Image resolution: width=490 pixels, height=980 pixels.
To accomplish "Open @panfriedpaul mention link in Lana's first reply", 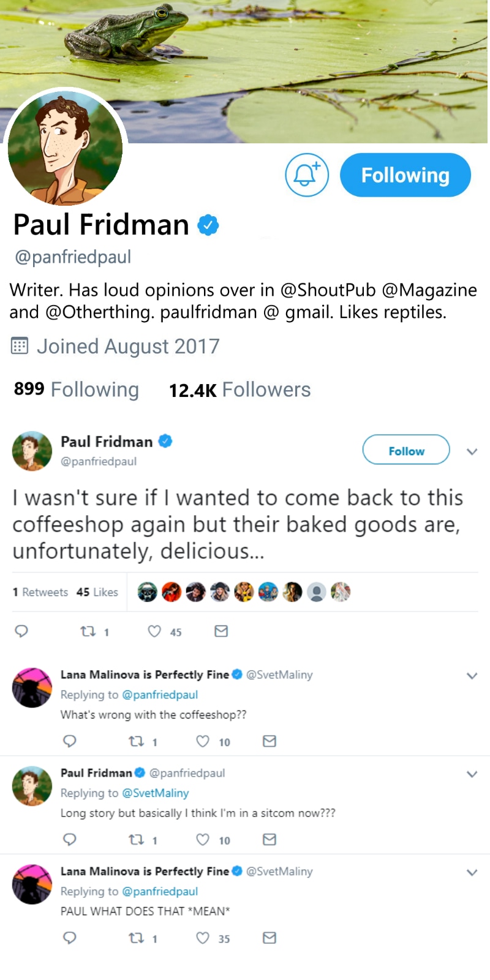I will click(x=160, y=695).
